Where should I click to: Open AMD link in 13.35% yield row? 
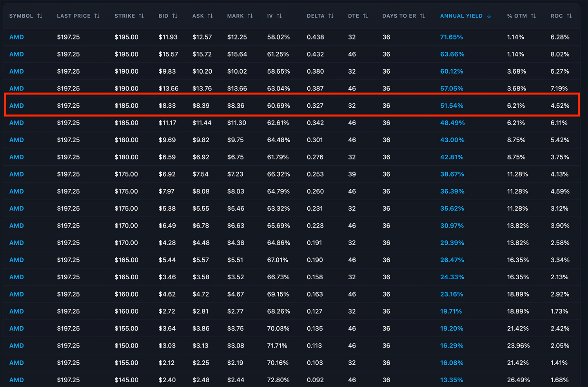[x=16, y=380]
